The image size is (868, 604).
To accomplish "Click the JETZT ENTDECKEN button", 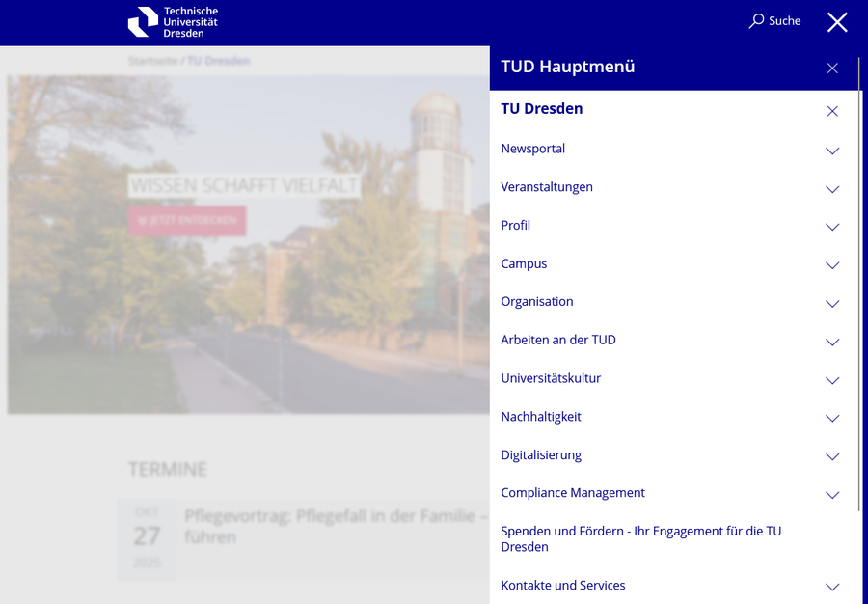I will [x=187, y=221].
